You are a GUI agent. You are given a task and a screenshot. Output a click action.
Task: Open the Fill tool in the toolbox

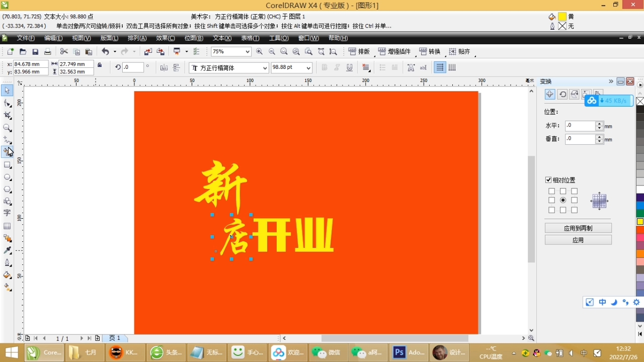pyautogui.click(x=7, y=275)
